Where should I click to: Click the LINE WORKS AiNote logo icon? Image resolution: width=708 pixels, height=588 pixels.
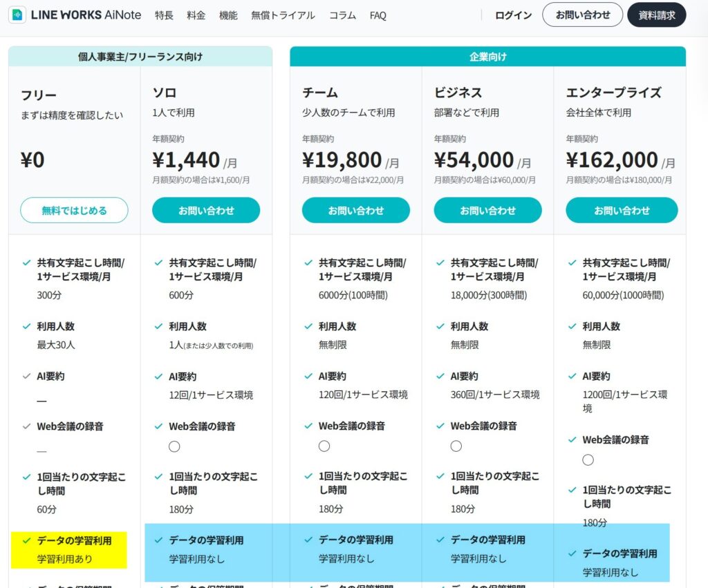tap(17, 15)
